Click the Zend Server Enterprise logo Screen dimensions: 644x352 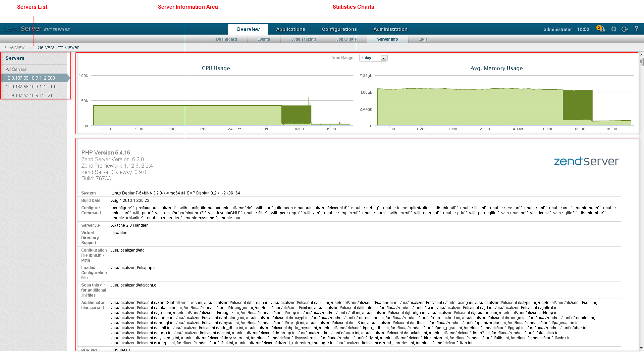(x=37, y=29)
